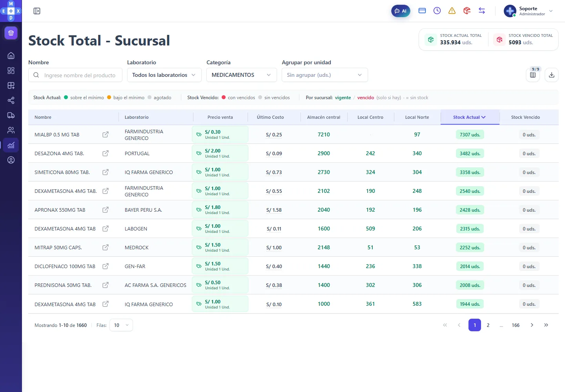
Task: Go to home icon in sidebar
Action: click(11, 56)
